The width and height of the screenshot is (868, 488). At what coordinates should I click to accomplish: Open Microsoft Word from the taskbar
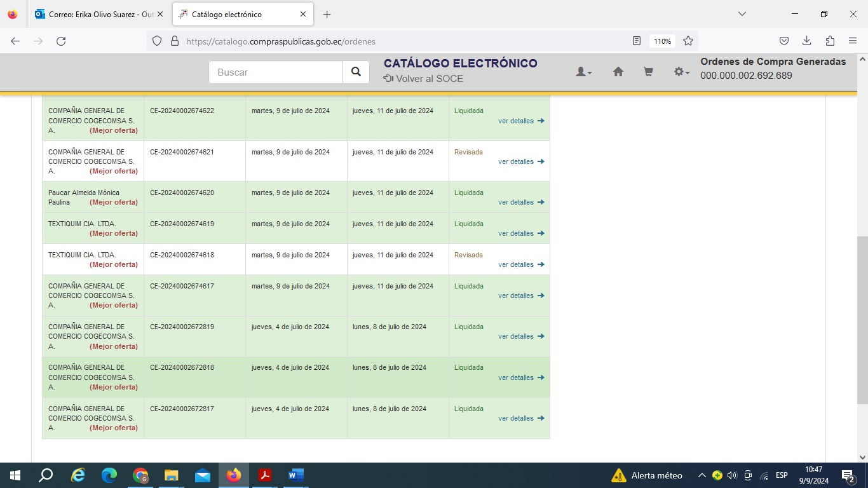(x=295, y=475)
